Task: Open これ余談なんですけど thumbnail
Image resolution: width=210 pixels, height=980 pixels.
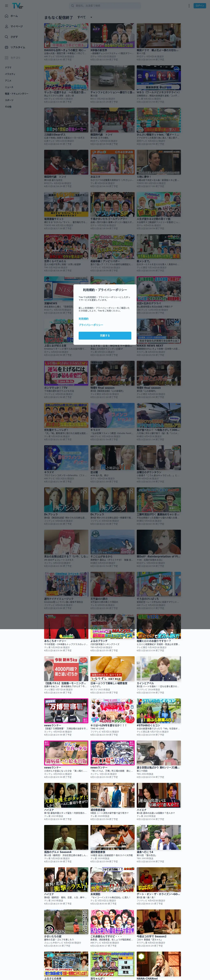Action: point(112,922)
